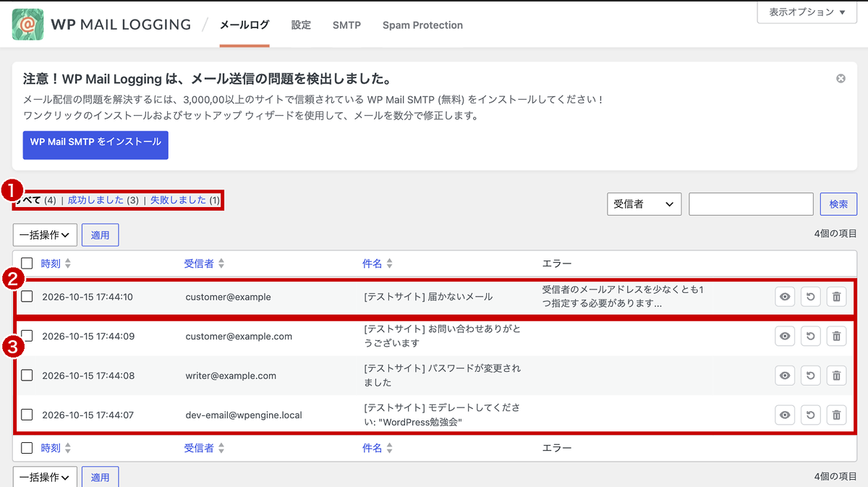Focus the search text input field
This screenshot has height=487, width=868.
tap(751, 204)
